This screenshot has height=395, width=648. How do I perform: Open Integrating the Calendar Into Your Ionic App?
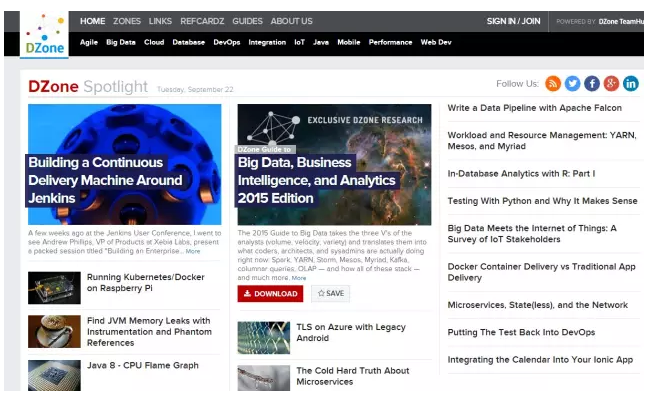click(x=540, y=359)
